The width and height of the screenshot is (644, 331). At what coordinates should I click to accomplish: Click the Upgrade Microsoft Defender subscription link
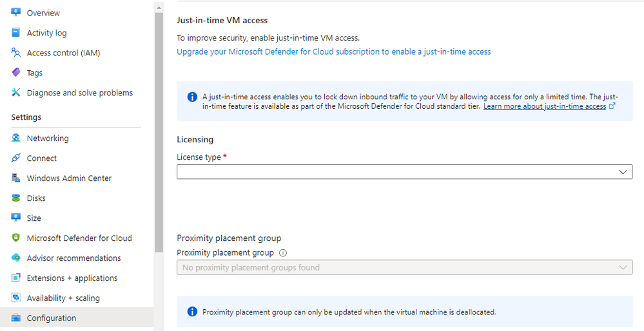(333, 52)
